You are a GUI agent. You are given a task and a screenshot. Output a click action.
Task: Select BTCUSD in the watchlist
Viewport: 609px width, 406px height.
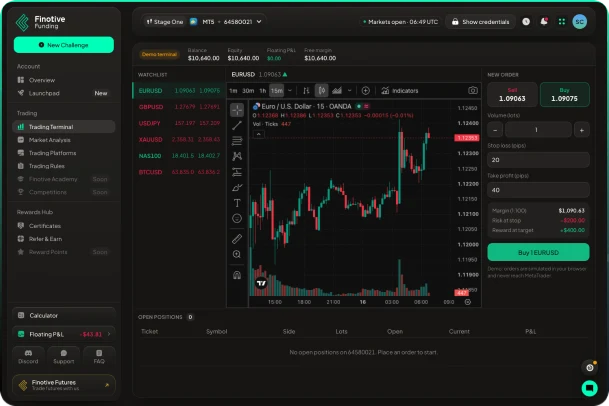click(179, 172)
